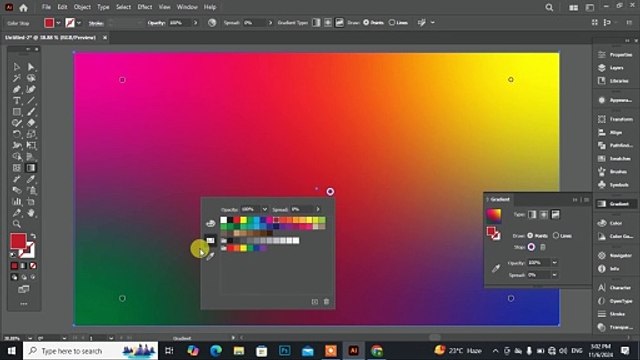Select the Magic Wand tool
640x360 pixels.
(x=17, y=78)
